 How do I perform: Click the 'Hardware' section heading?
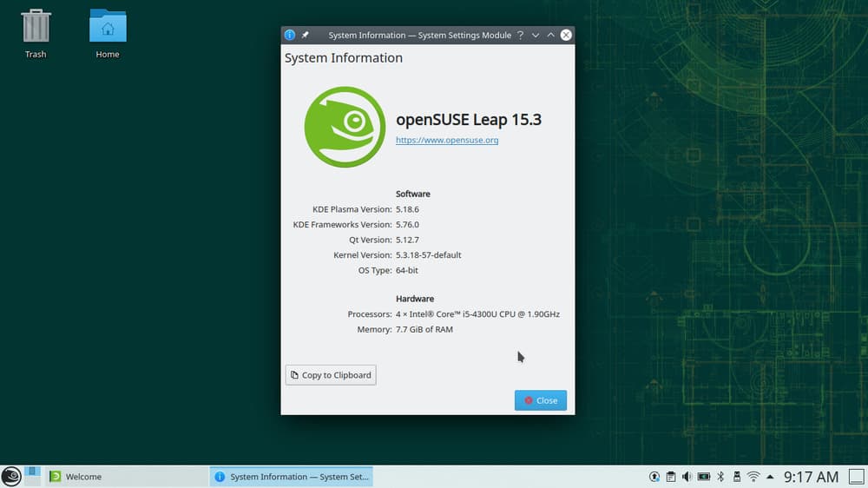point(415,299)
